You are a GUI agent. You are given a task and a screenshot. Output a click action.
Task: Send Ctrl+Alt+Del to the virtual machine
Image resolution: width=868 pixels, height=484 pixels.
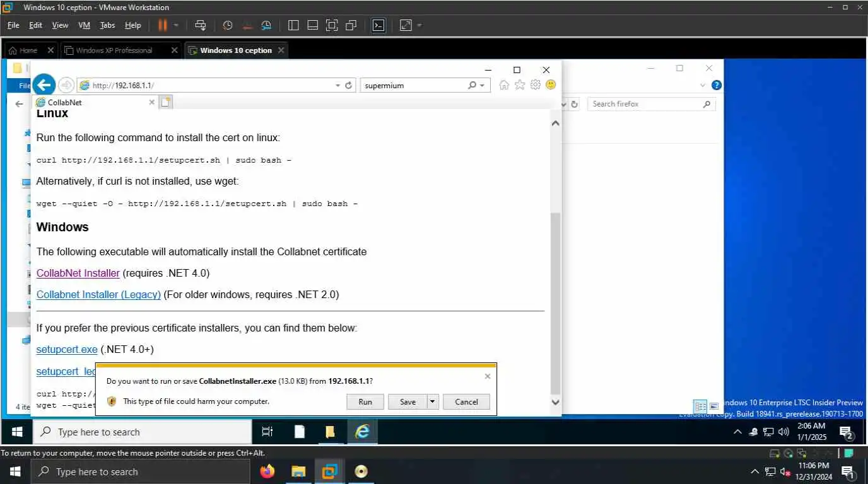point(200,25)
